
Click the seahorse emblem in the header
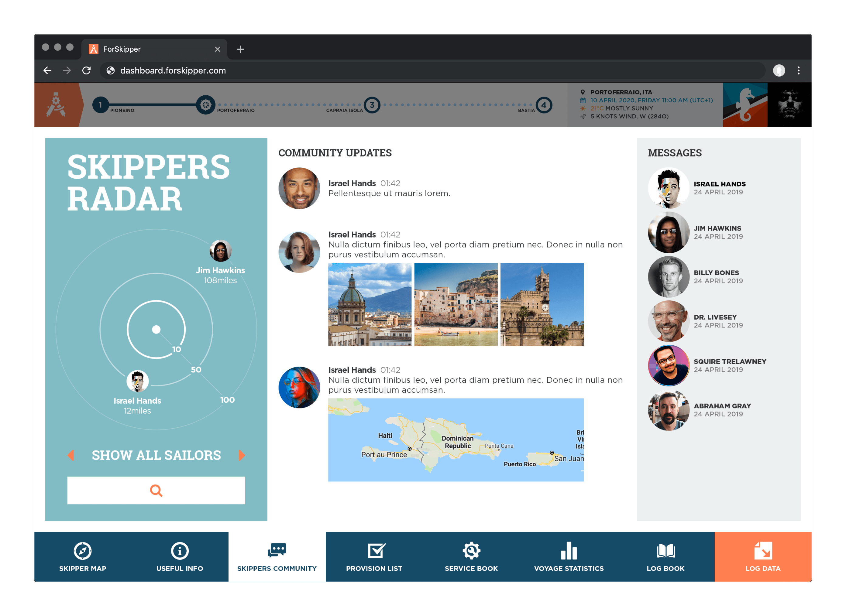[x=745, y=105]
